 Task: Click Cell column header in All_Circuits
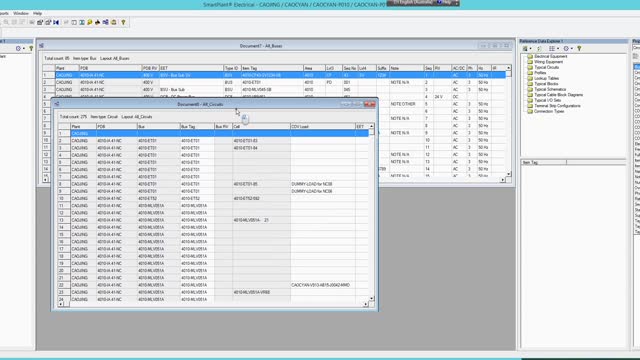[x=261, y=127]
